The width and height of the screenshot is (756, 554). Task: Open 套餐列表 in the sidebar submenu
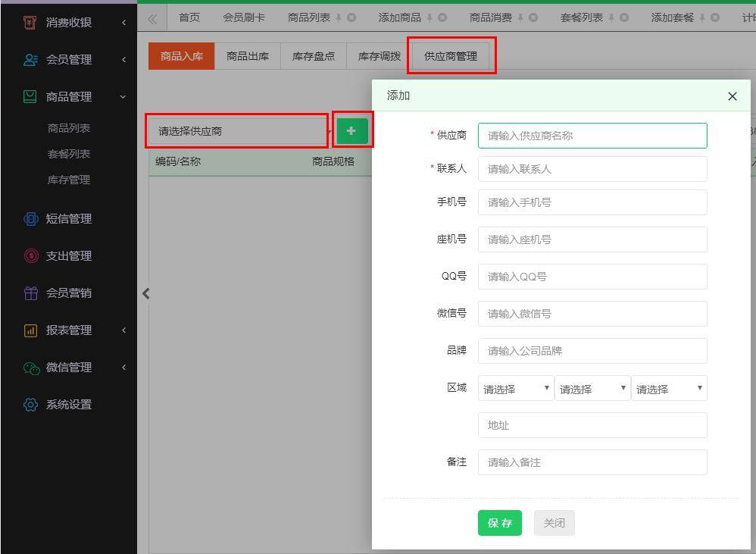click(x=69, y=154)
